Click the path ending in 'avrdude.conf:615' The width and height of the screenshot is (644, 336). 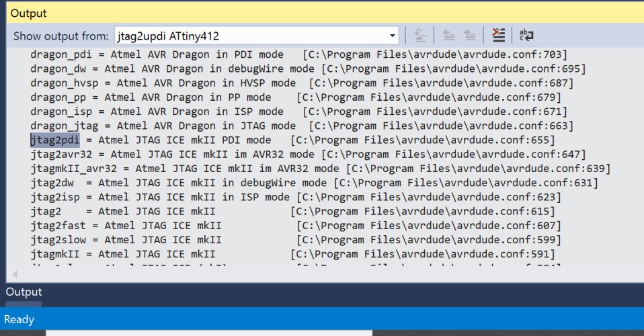(x=423, y=212)
